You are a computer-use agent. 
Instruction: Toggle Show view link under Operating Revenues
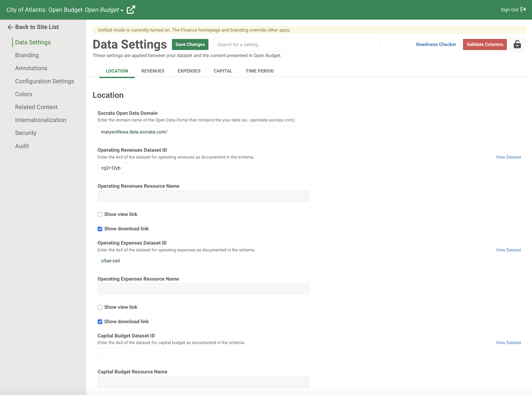click(x=100, y=214)
